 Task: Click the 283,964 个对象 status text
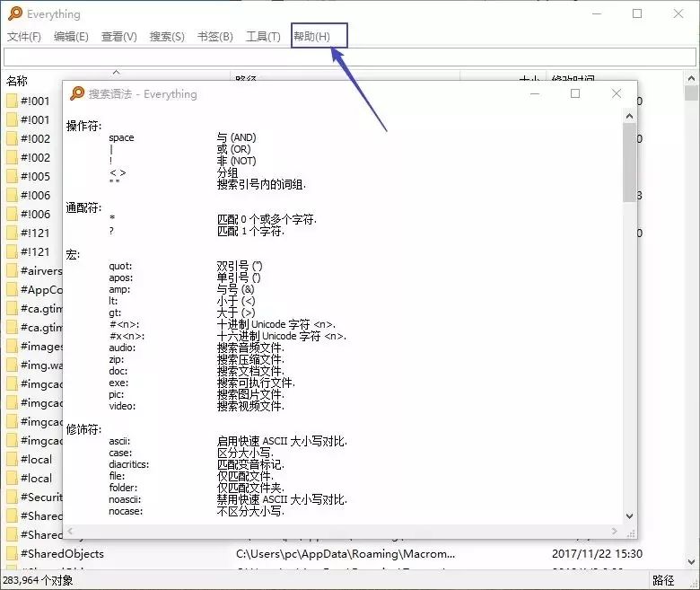point(38,580)
